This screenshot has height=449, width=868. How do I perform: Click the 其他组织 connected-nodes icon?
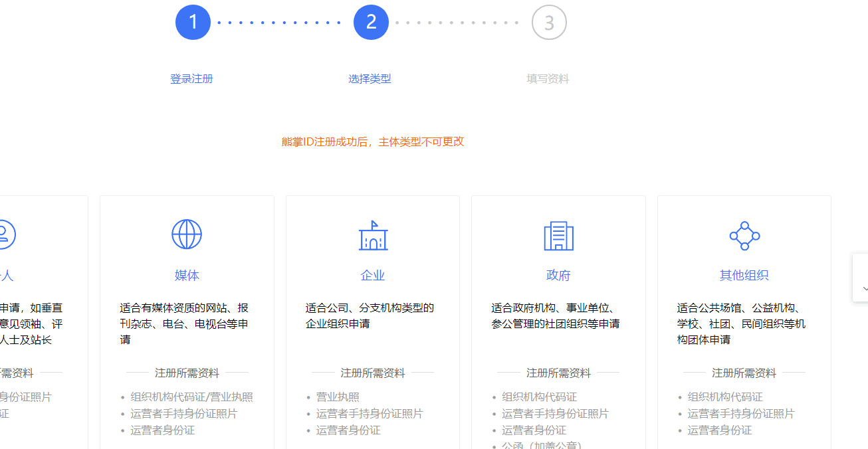click(x=744, y=235)
